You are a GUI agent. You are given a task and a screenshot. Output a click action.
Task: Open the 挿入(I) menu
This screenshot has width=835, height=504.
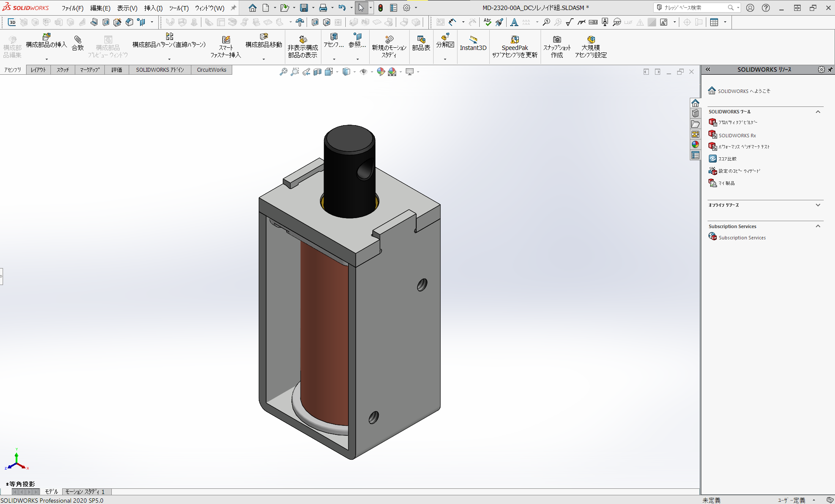coord(153,8)
